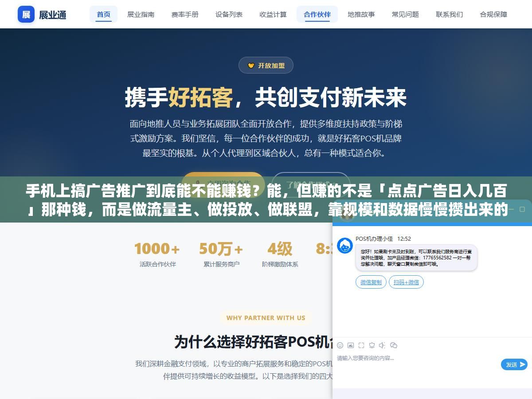The image size is (532, 399).
Task: Click the WHY PARTNER WITH US label
Action: [266, 318]
